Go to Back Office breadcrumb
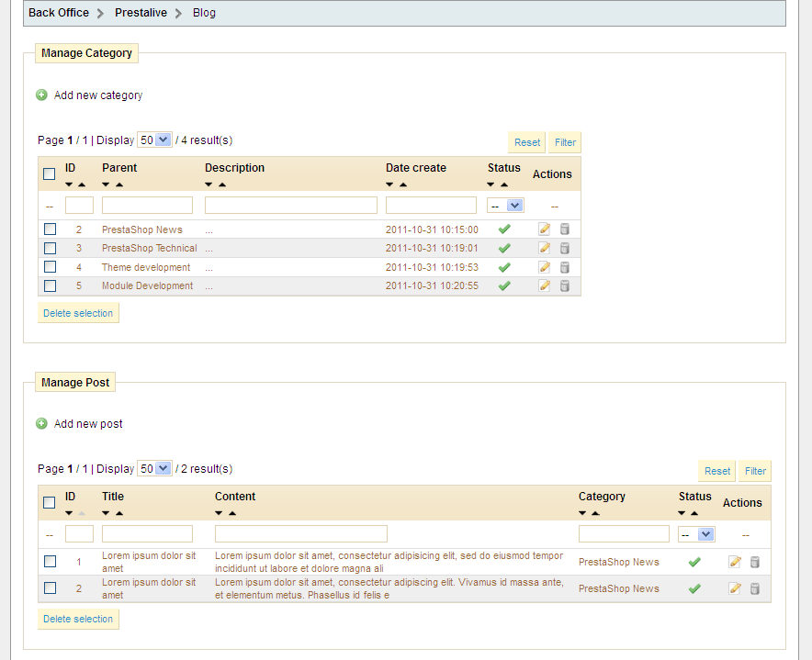This screenshot has width=812, height=660. point(59,13)
